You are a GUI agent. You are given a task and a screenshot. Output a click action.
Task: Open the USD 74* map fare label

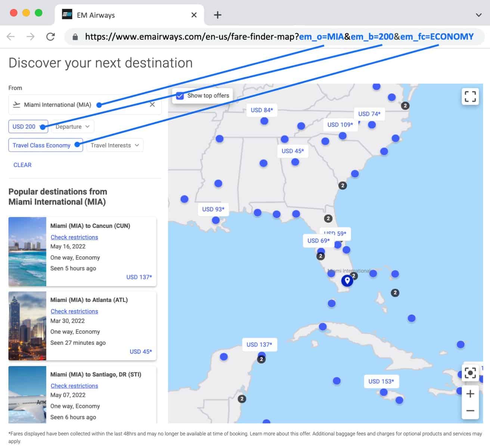(369, 114)
